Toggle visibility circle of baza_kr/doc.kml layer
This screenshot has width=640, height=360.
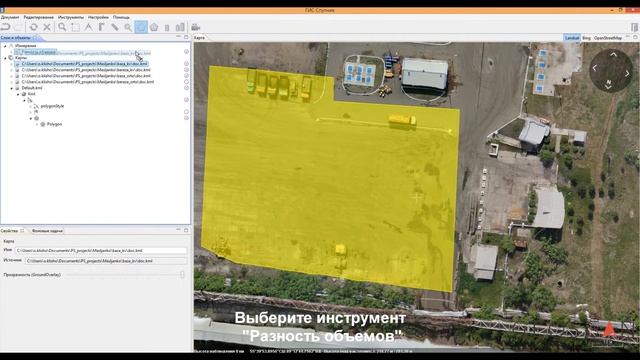[x=186, y=64]
